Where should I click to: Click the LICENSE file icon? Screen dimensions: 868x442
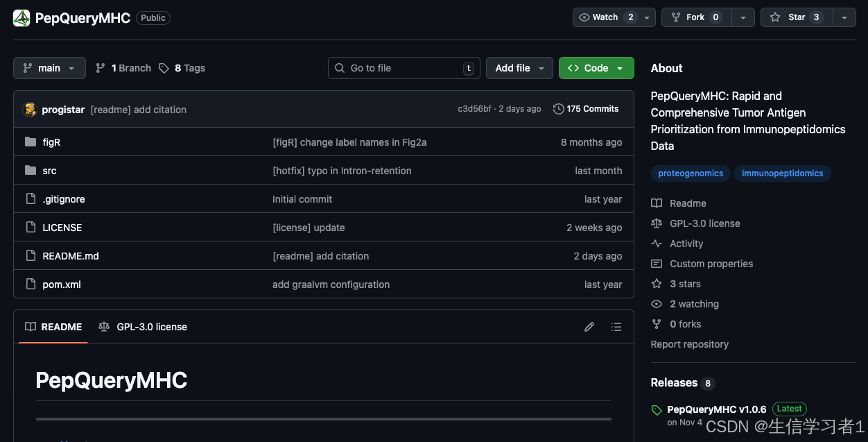point(31,227)
